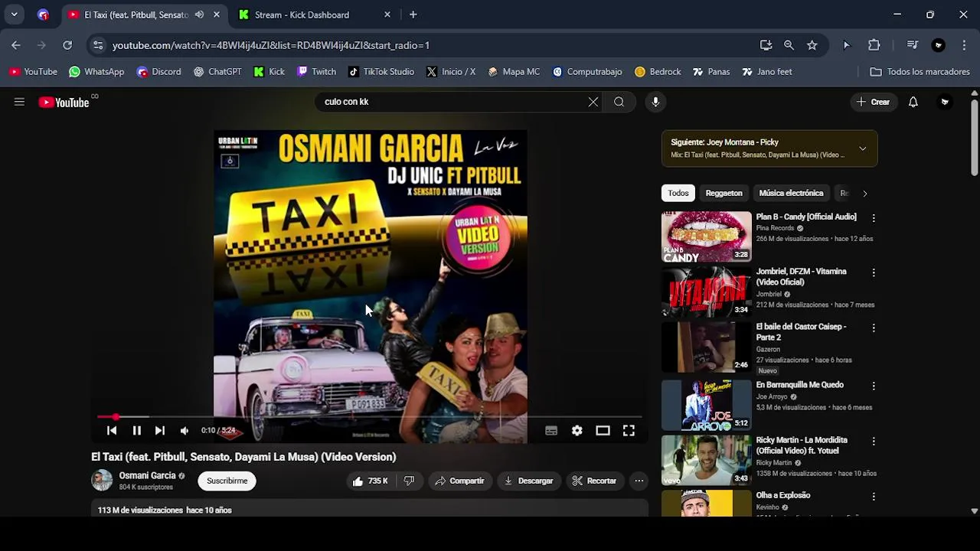Open the Plan B - Candy thumbnail

[707, 236]
